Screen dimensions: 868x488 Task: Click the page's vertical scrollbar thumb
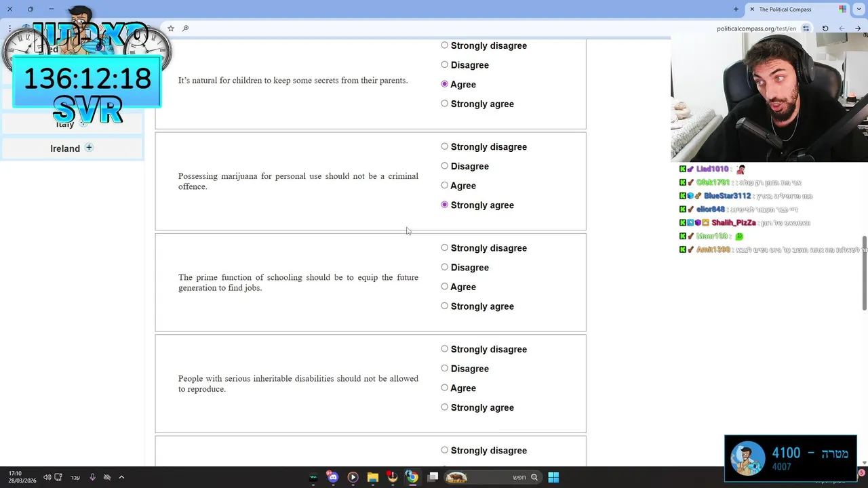coord(864,272)
